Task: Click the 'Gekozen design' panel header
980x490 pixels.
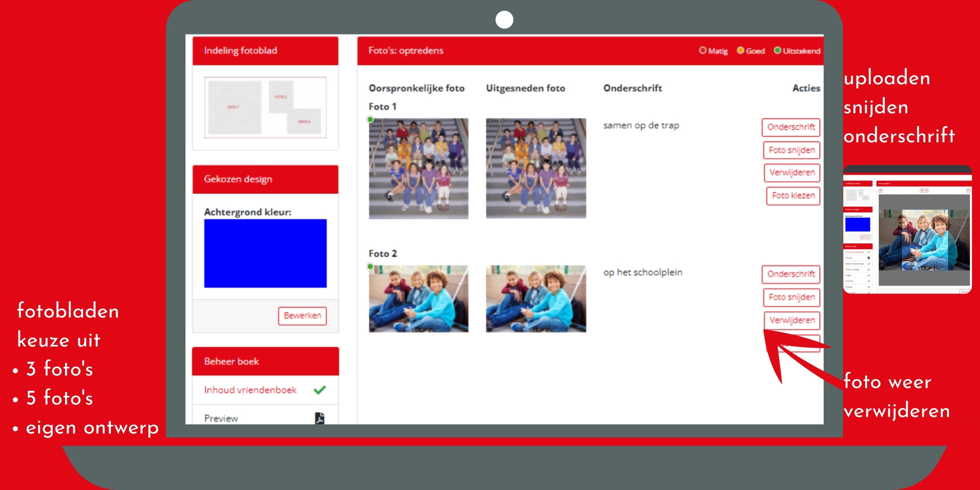Action: (x=265, y=179)
